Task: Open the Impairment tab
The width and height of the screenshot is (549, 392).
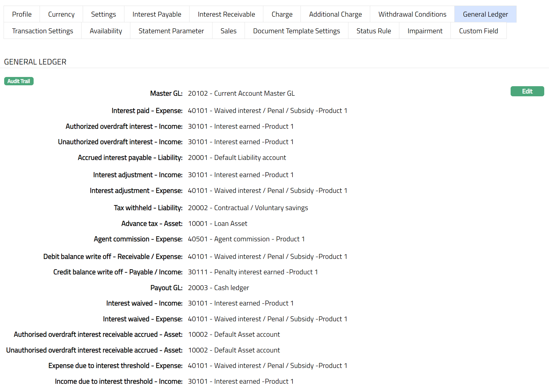Action: 425,31
